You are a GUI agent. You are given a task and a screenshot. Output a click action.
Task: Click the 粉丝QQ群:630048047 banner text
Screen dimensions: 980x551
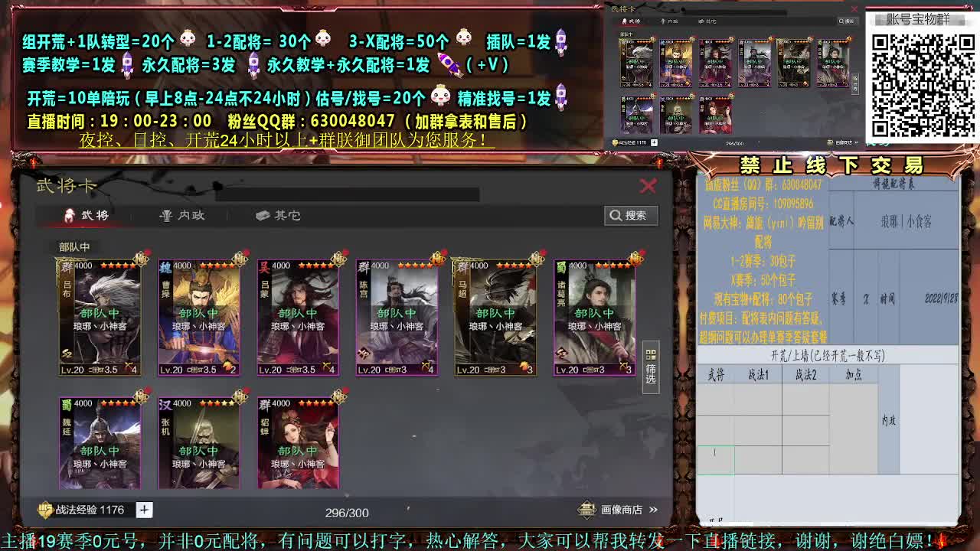click(311, 121)
